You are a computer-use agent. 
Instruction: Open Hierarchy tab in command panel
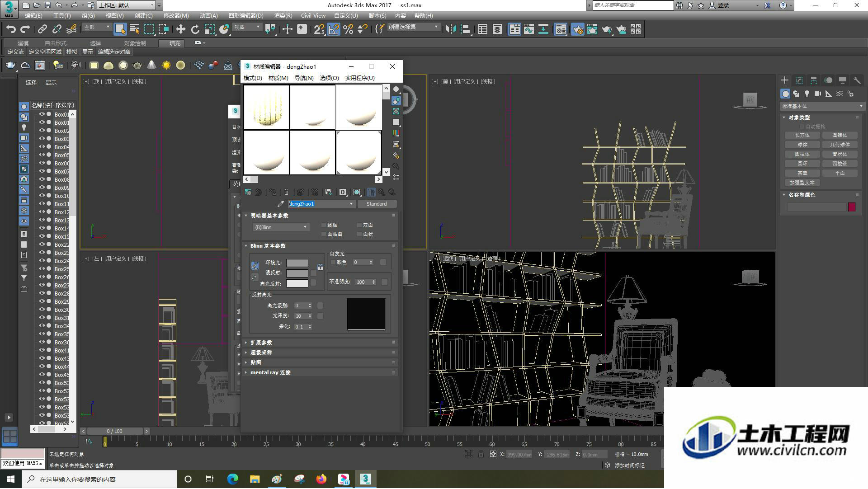click(x=814, y=80)
